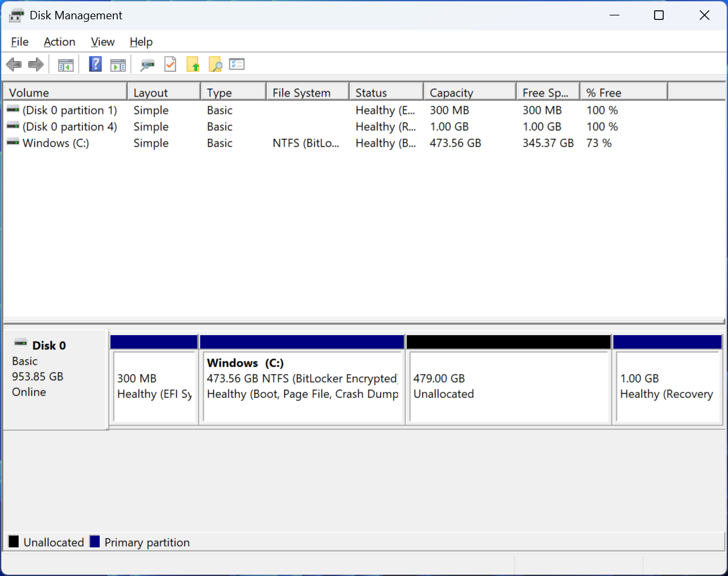
Task: Click the Disk Management title bar icon
Action: point(16,15)
